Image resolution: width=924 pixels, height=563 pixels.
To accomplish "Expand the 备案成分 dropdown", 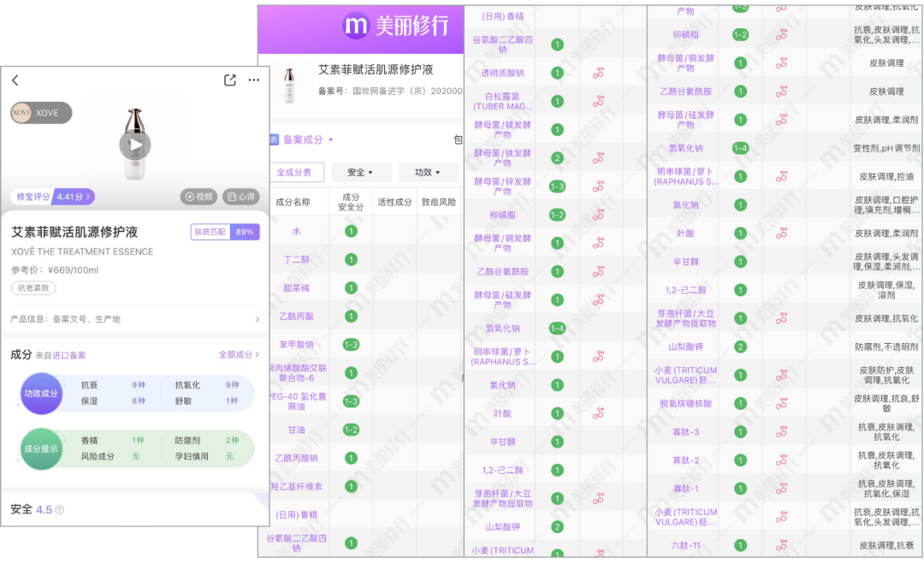I will point(308,139).
